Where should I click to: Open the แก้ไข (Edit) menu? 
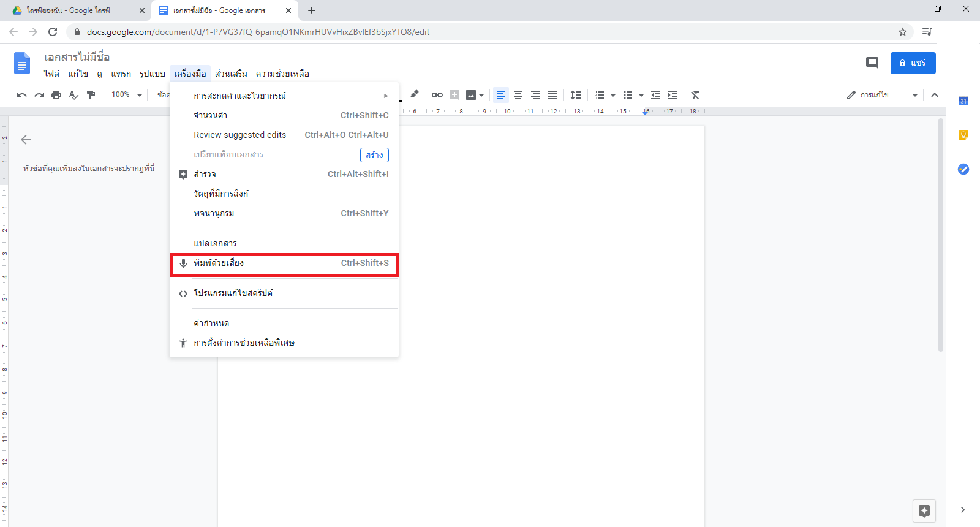78,74
